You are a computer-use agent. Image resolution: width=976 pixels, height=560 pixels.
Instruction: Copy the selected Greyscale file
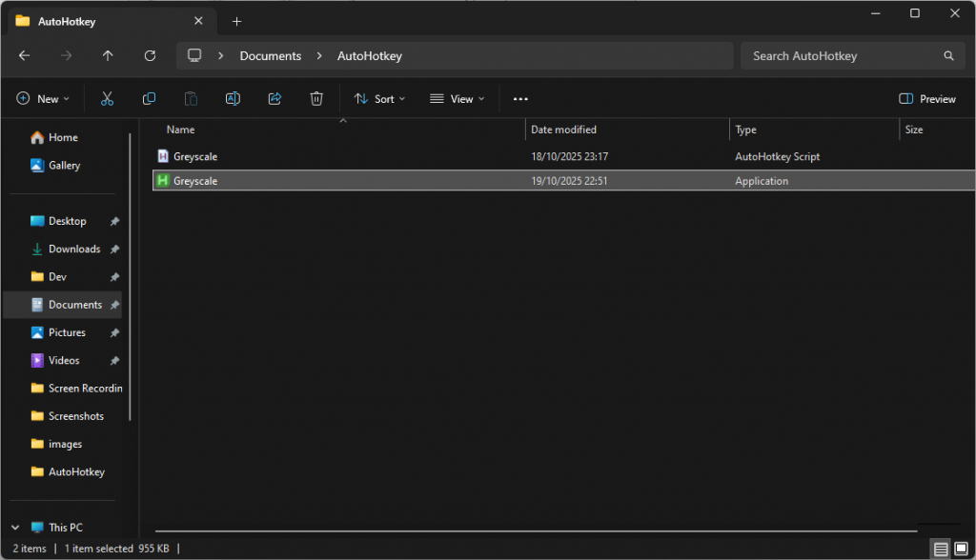tap(149, 98)
